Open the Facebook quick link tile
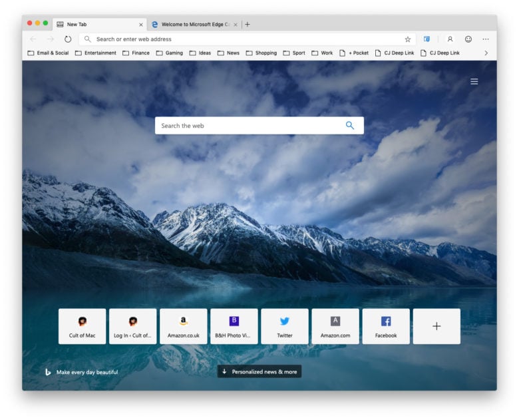The width and height of the screenshot is (519, 420). click(386, 326)
